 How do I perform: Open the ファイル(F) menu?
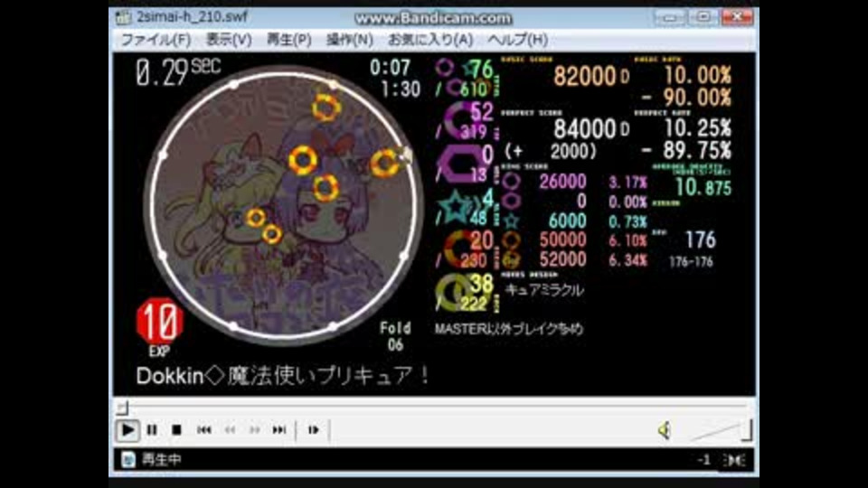(156, 40)
